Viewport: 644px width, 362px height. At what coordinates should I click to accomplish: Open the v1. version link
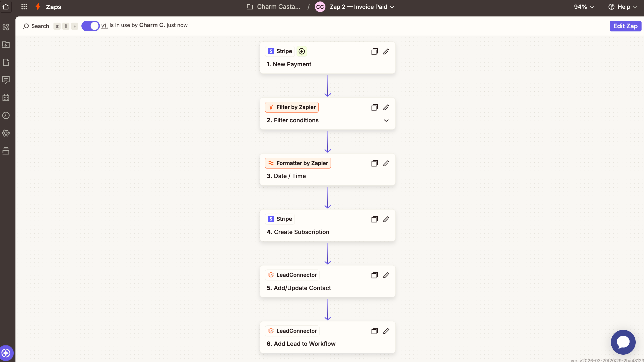pyautogui.click(x=104, y=25)
